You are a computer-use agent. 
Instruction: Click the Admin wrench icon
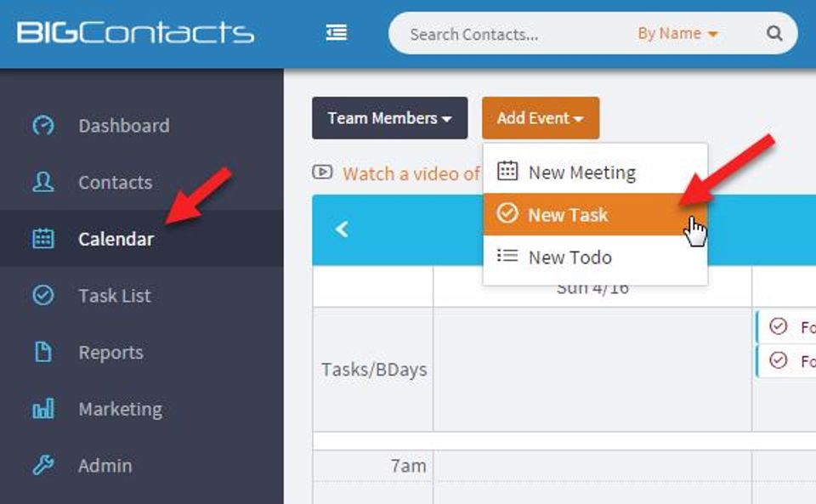pyautogui.click(x=43, y=466)
